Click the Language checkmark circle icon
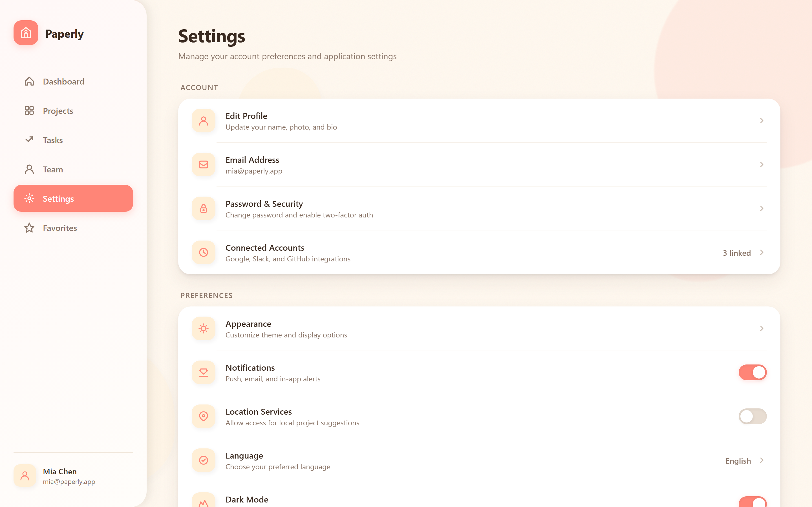The image size is (812, 507). tap(203, 461)
